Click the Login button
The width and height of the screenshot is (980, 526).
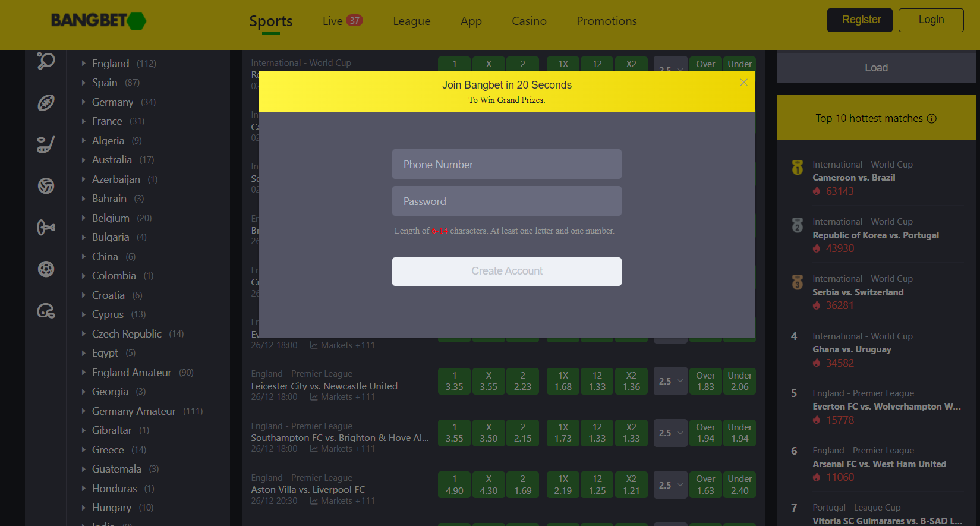click(x=931, y=20)
